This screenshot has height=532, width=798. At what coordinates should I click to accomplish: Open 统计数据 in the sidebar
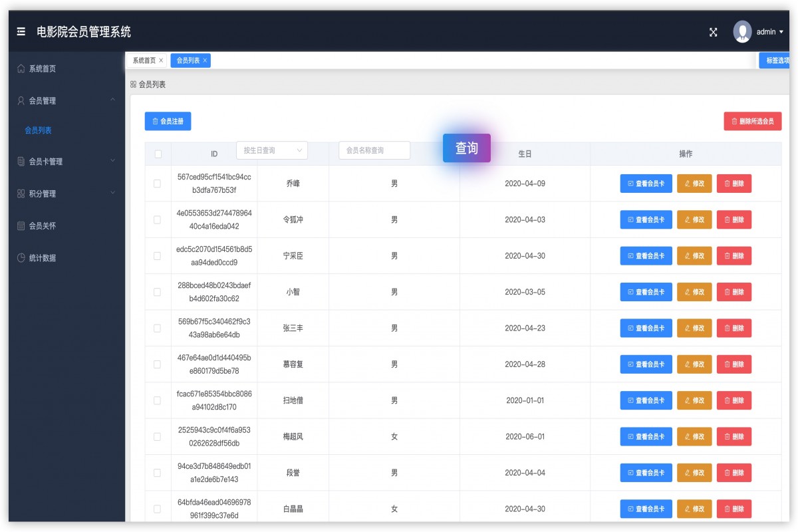[x=43, y=258]
